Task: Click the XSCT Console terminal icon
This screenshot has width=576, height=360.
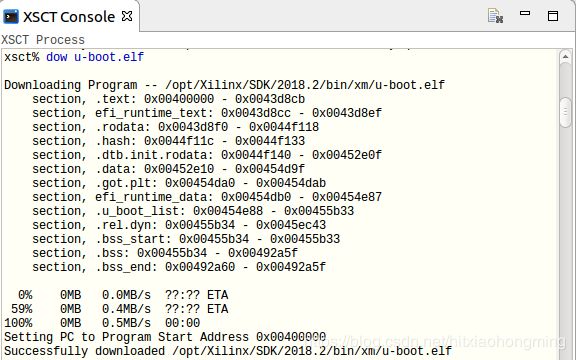Action: pos(11,17)
